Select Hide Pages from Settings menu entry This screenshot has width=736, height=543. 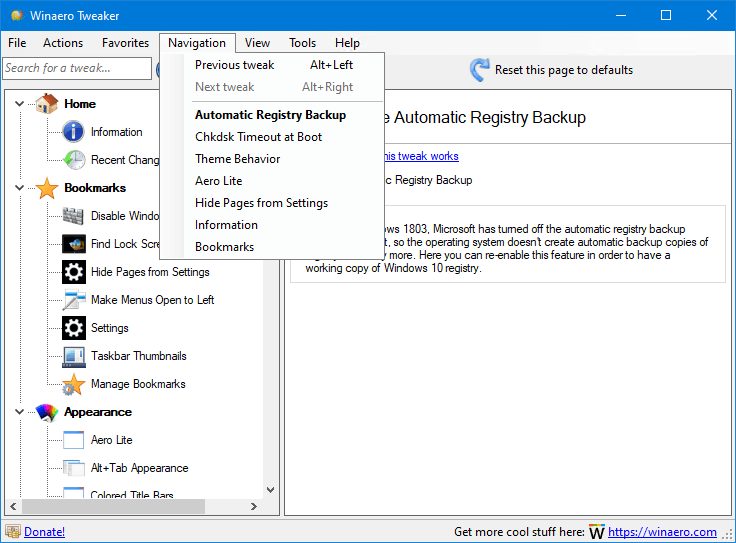273,203
